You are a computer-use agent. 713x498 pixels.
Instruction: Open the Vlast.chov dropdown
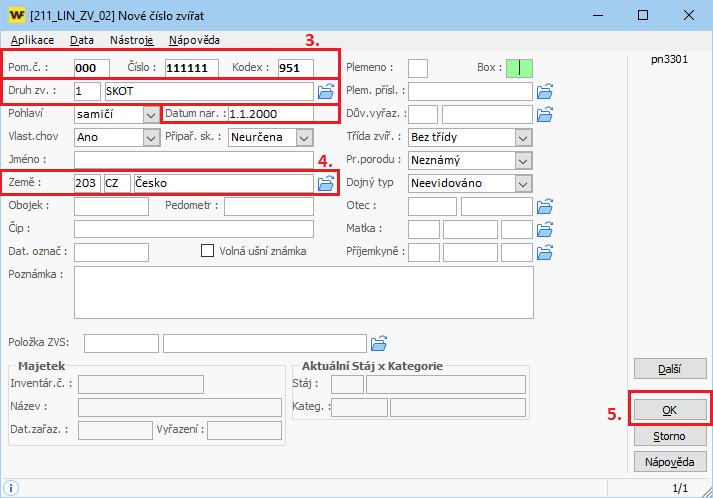pyautogui.click(x=150, y=137)
